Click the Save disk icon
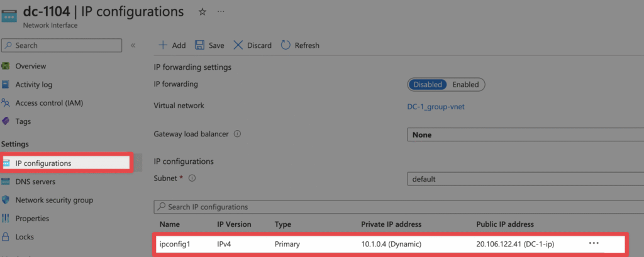 [x=199, y=45]
